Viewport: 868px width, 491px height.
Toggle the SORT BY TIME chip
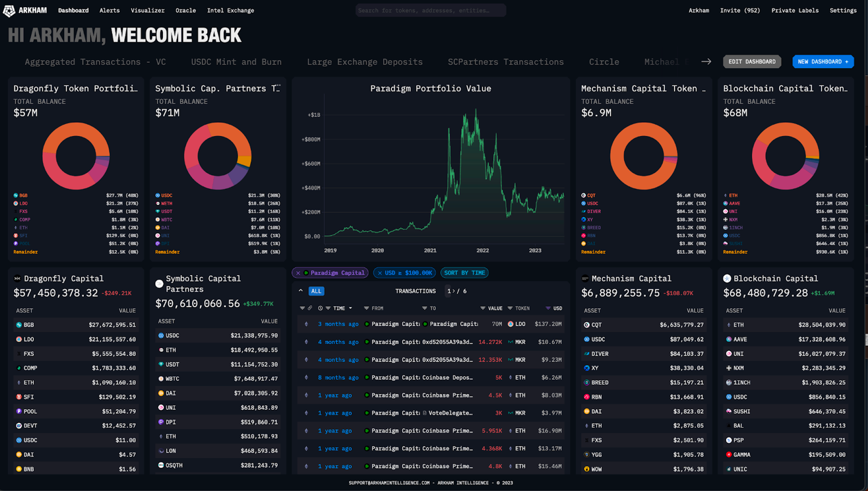coord(464,273)
